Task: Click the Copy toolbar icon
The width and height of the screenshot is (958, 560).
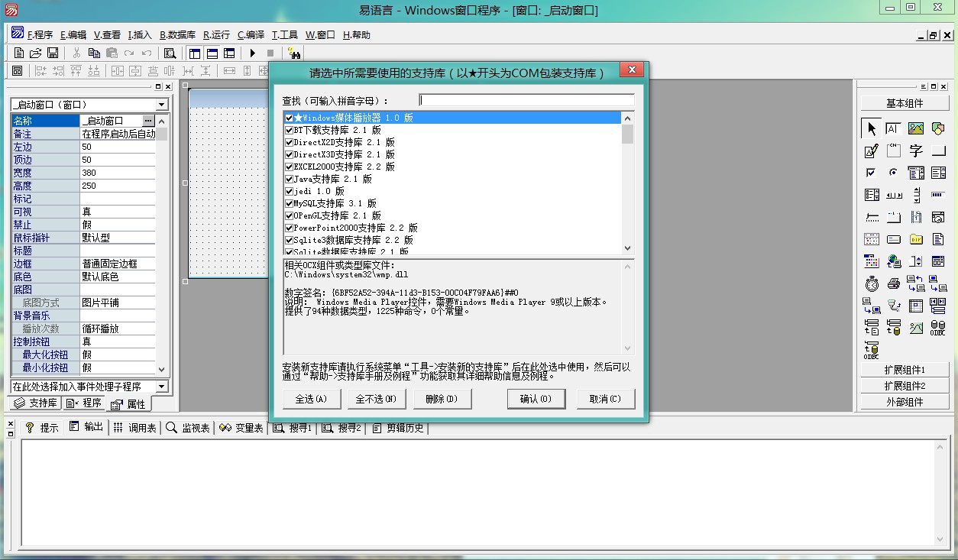Action: pyautogui.click(x=94, y=53)
